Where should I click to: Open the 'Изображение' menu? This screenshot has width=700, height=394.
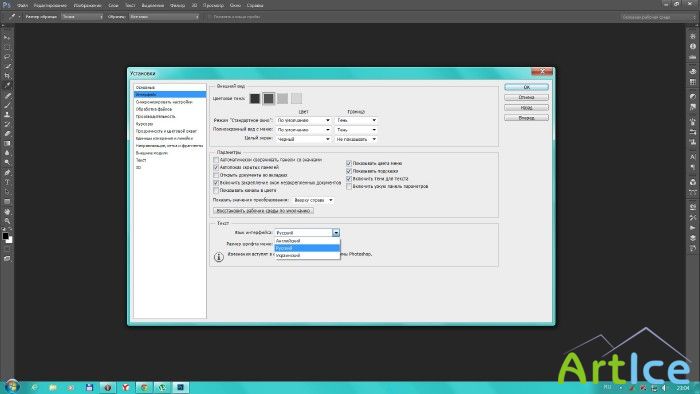(x=88, y=5)
